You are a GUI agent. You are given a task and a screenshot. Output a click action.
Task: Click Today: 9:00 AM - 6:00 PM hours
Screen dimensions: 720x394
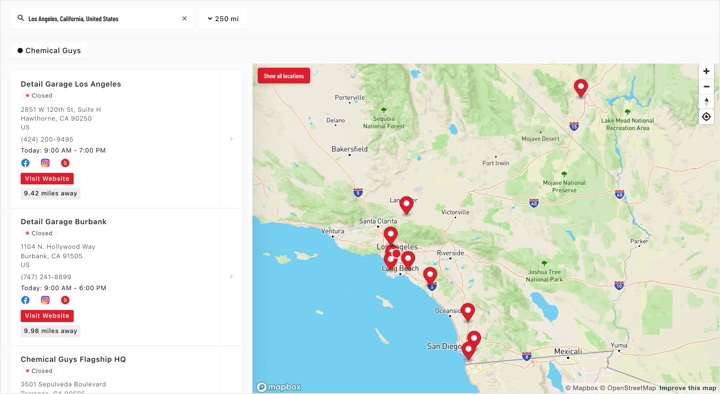click(63, 288)
